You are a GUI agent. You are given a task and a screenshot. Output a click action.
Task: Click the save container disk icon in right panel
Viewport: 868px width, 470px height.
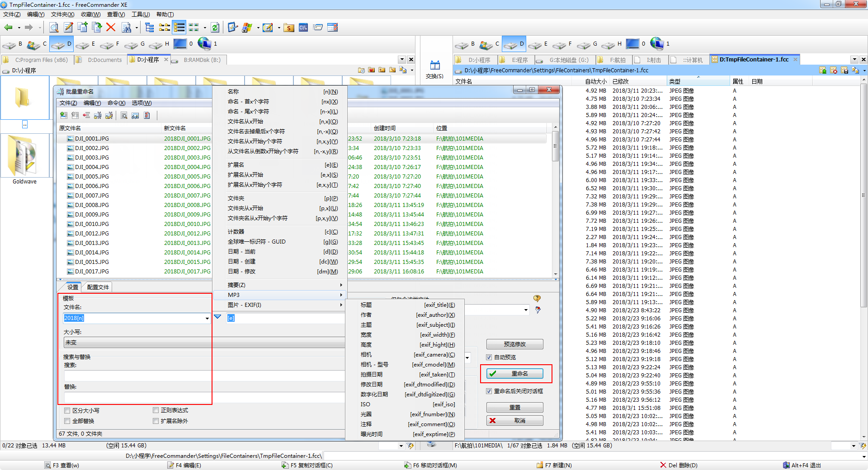click(844, 70)
